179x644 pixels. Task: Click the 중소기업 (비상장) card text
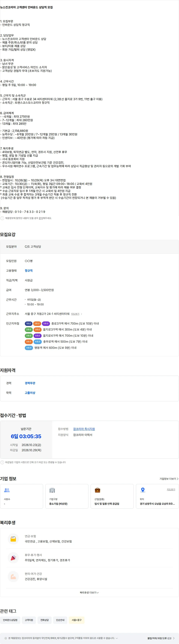pyautogui.click(x=58, y=504)
